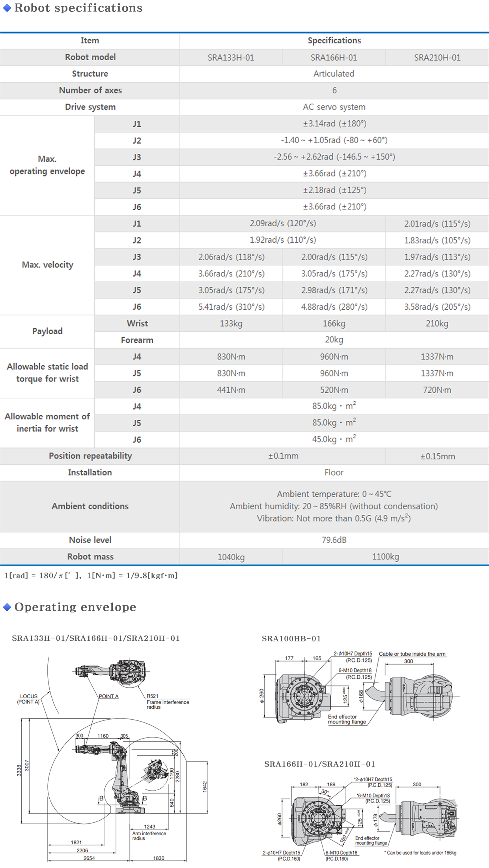Click the 'Floor' installation value

[334, 473]
